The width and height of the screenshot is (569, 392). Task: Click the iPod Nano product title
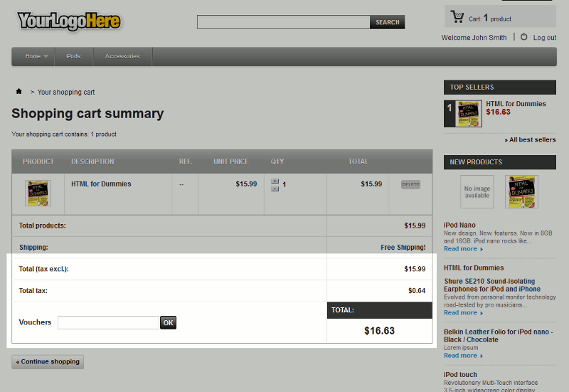pyautogui.click(x=459, y=225)
